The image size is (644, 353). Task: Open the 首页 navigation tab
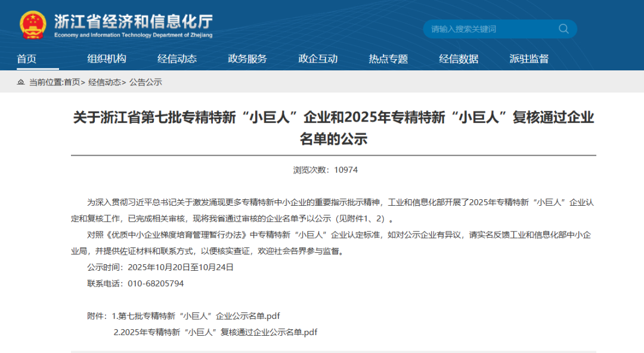point(26,58)
